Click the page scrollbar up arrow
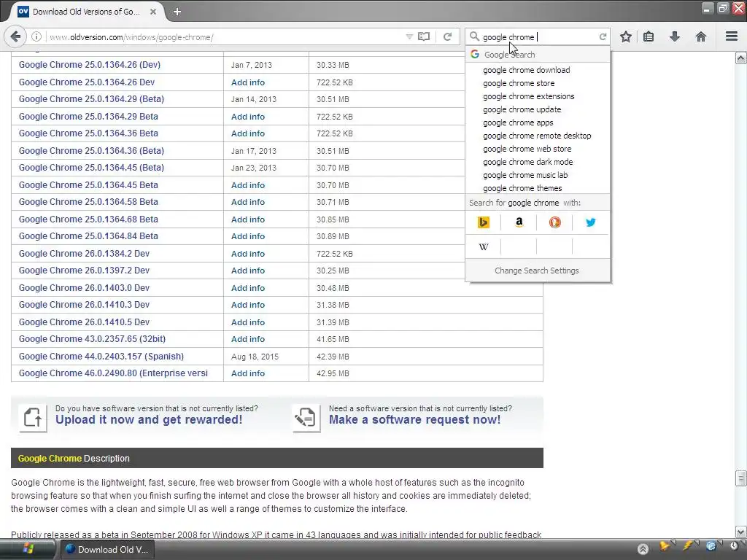 click(x=740, y=58)
